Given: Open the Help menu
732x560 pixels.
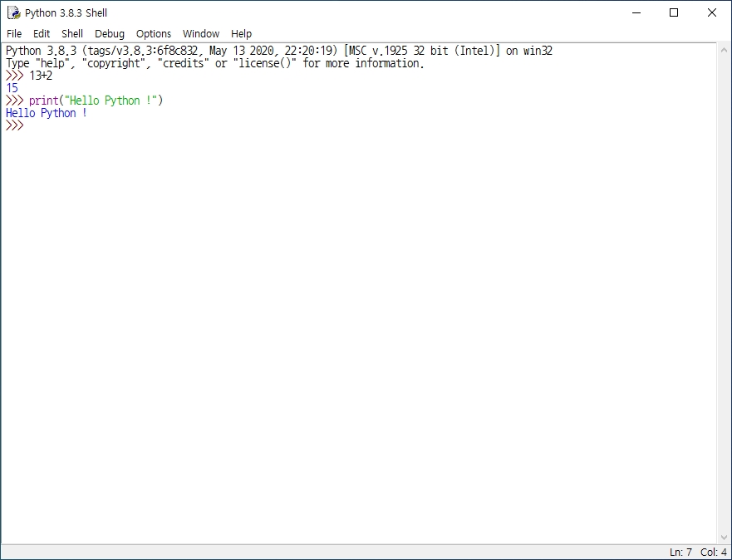Looking at the screenshot, I should tap(241, 33).
